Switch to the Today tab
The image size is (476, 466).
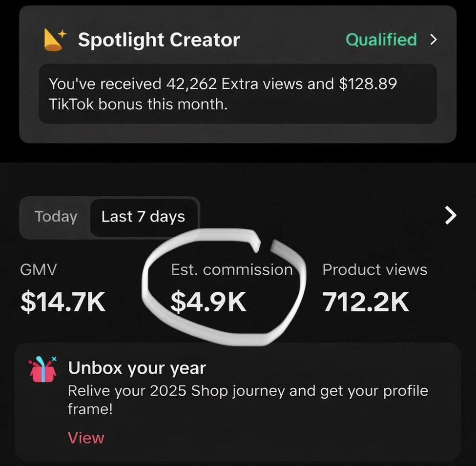[56, 217]
